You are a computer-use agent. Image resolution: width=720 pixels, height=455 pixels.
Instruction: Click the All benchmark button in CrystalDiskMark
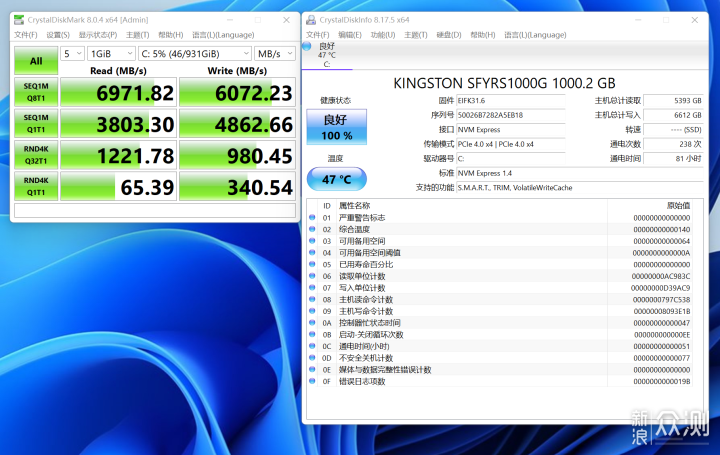pos(36,61)
